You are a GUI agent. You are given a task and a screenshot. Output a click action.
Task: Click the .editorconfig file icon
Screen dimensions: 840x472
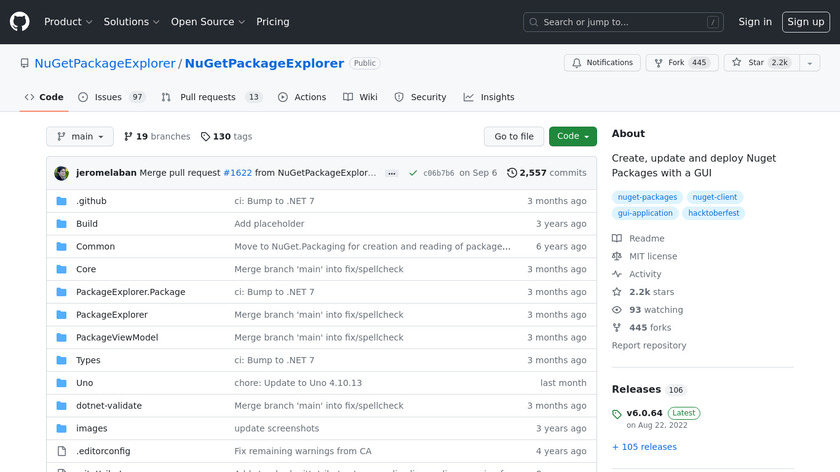62,451
